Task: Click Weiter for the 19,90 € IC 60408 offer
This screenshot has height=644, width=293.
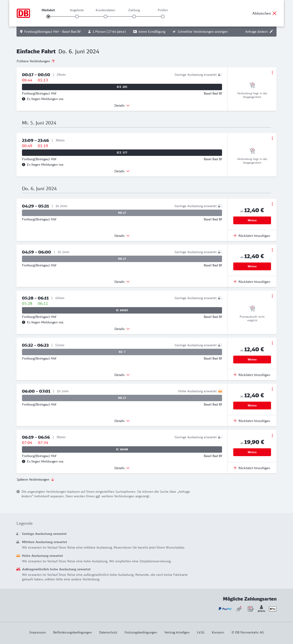Action: coord(252,452)
